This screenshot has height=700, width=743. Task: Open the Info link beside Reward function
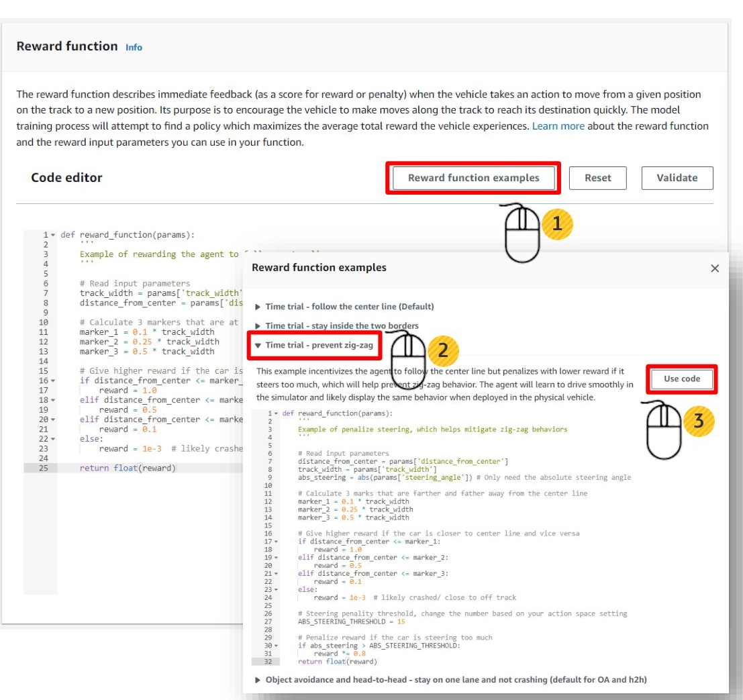pos(134,48)
